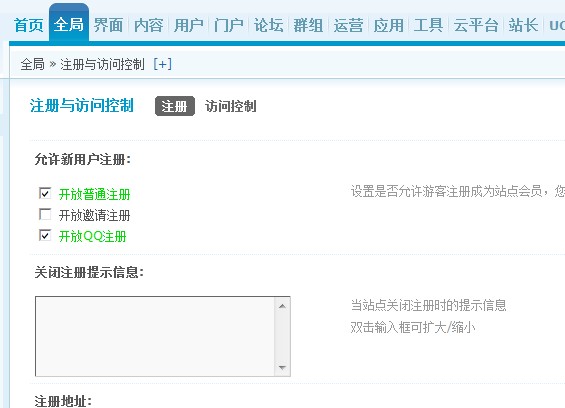Click the textarea scrollbar down arrow

(282, 367)
